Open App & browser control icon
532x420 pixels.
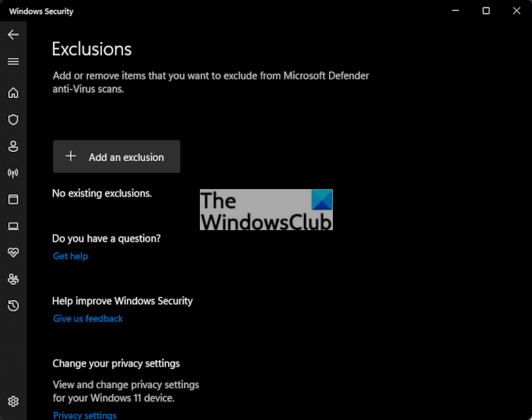(x=13, y=199)
